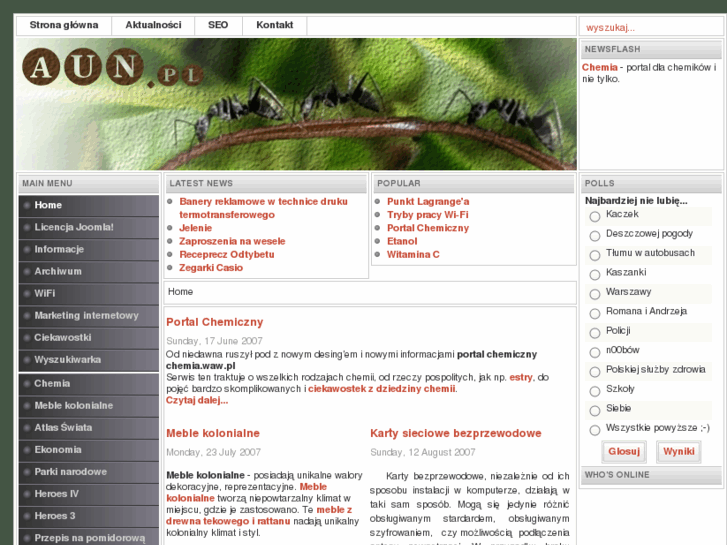Open Informacje in the main menu
Image resolution: width=727 pixels, height=545 pixels.
click(x=89, y=250)
